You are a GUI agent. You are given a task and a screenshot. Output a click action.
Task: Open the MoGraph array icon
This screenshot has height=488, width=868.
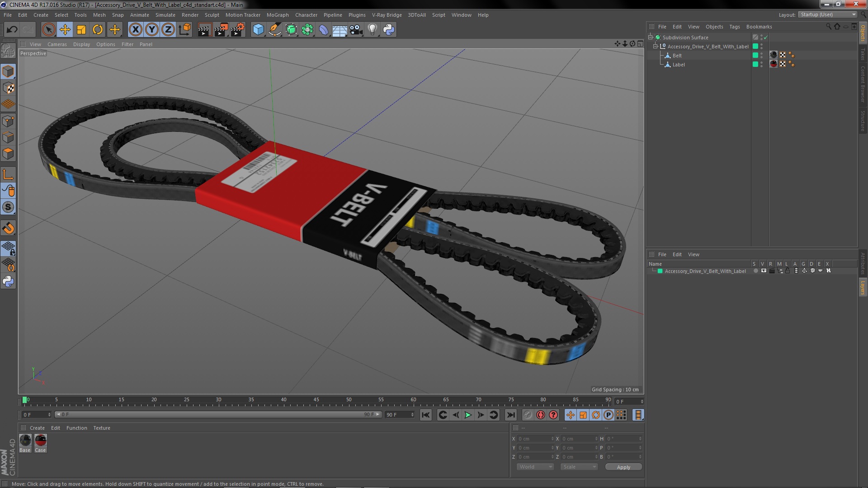point(307,30)
